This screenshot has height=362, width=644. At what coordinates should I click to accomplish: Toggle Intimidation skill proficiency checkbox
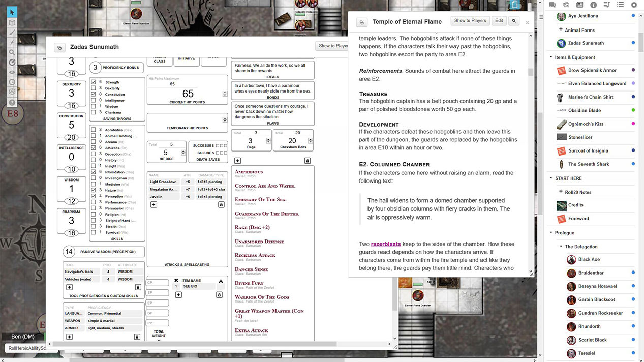93,172
